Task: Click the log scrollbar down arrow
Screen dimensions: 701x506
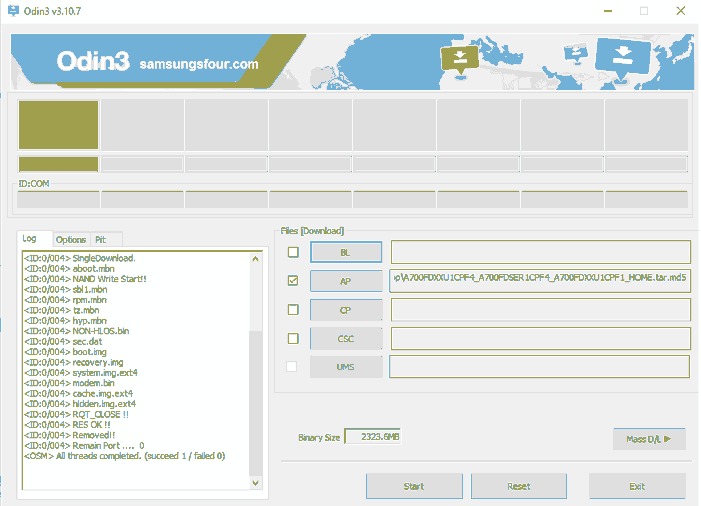Action: click(x=255, y=483)
